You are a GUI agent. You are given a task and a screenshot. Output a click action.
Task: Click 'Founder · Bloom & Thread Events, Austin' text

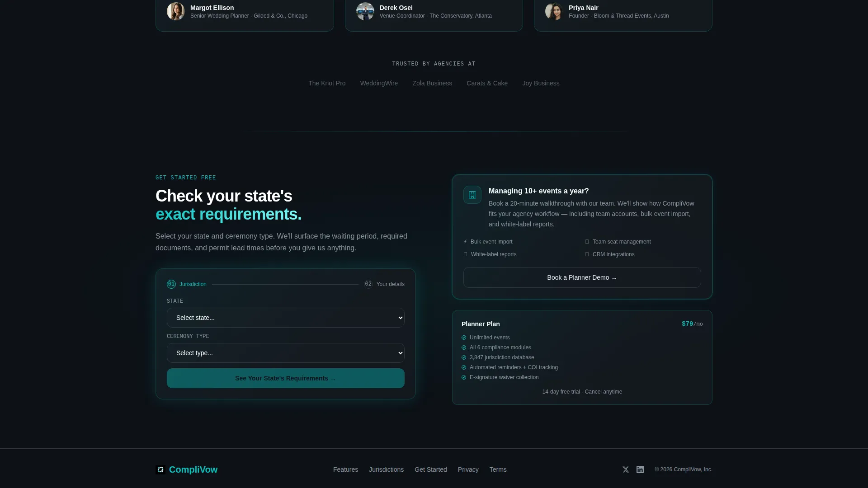(619, 16)
